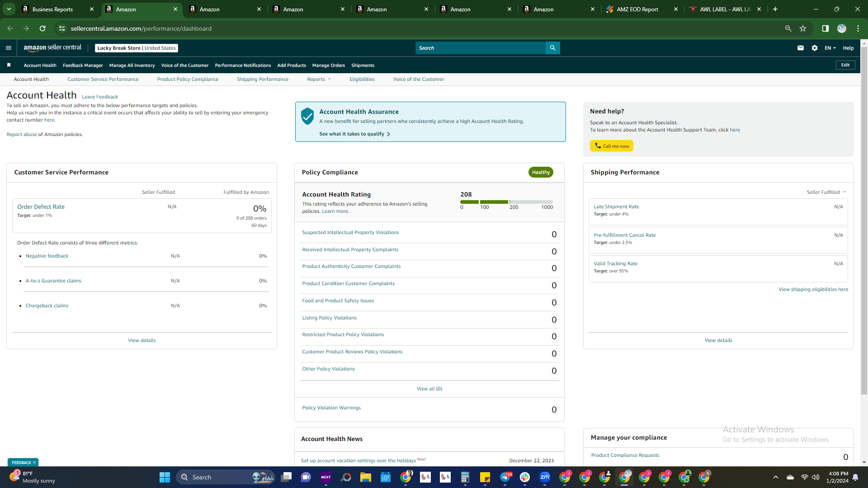868x488 pixels.
Task: Open Performance Notifications menu item
Action: pyautogui.click(x=243, y=65)
